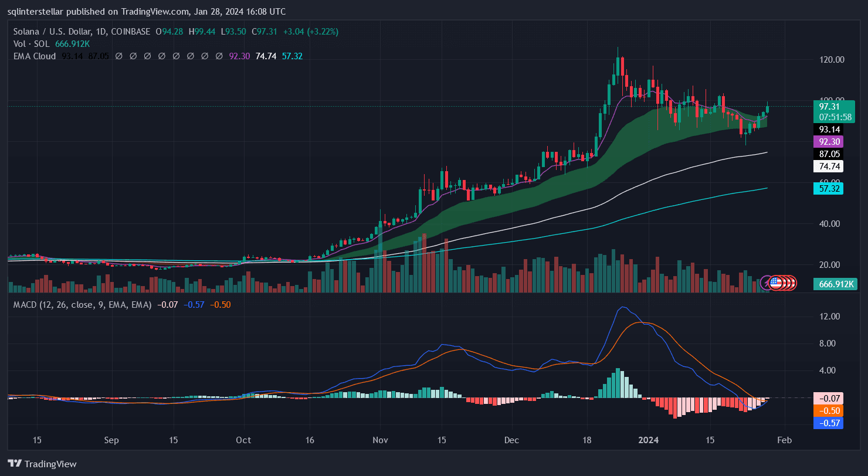Click the 2024 marker on the time axis
Viewport: 868px width, 476px height.
tap(648, 440)
